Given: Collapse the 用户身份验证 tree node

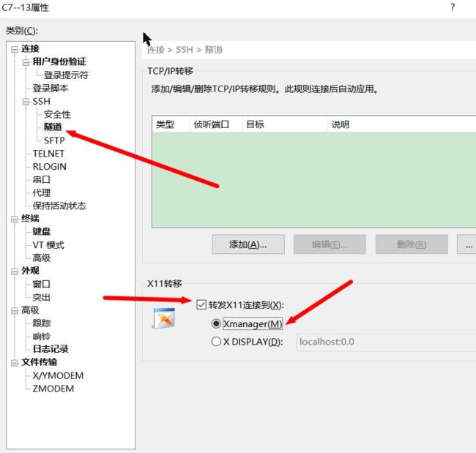Looking at the screenshot, I should tap(26, 62).
